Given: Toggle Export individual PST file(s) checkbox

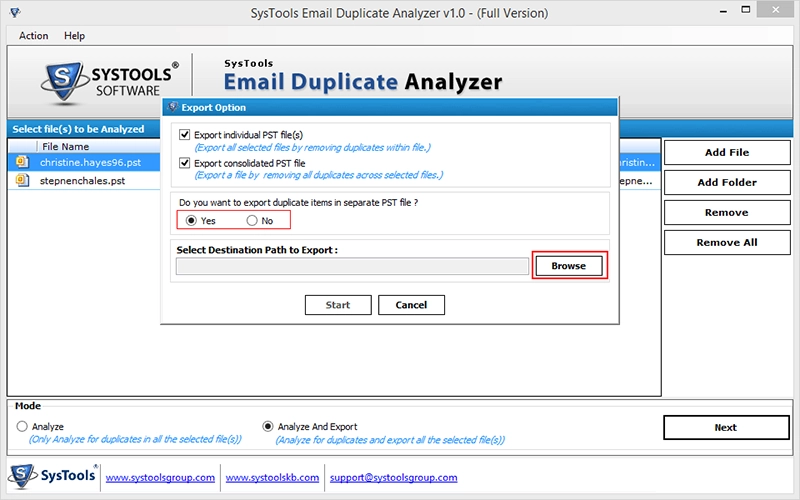Looking at the screenshot, I should click(184, 135).
